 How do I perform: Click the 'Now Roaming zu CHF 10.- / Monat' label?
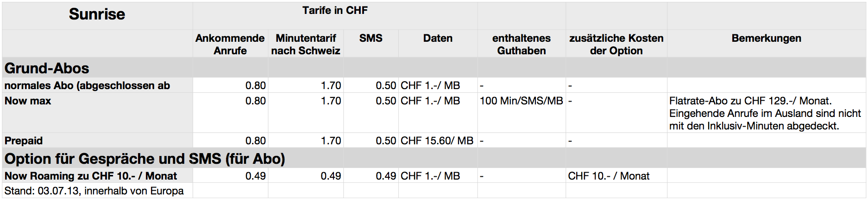91,176
